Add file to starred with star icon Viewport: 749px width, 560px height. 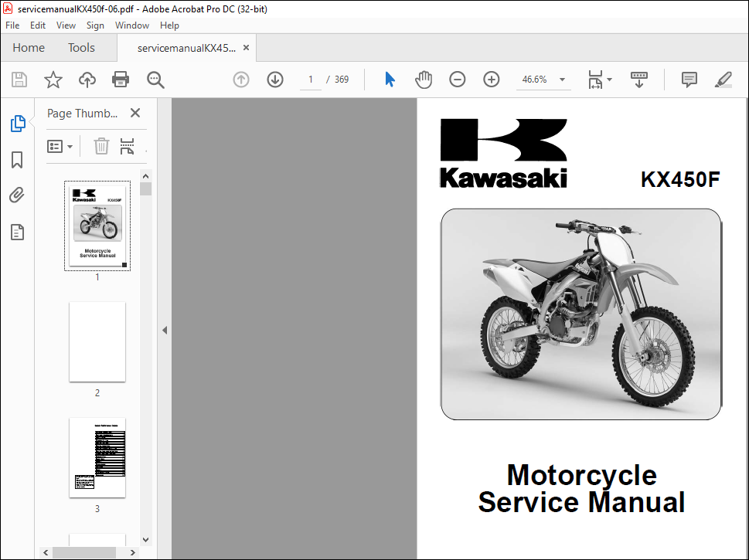(53, 80)
